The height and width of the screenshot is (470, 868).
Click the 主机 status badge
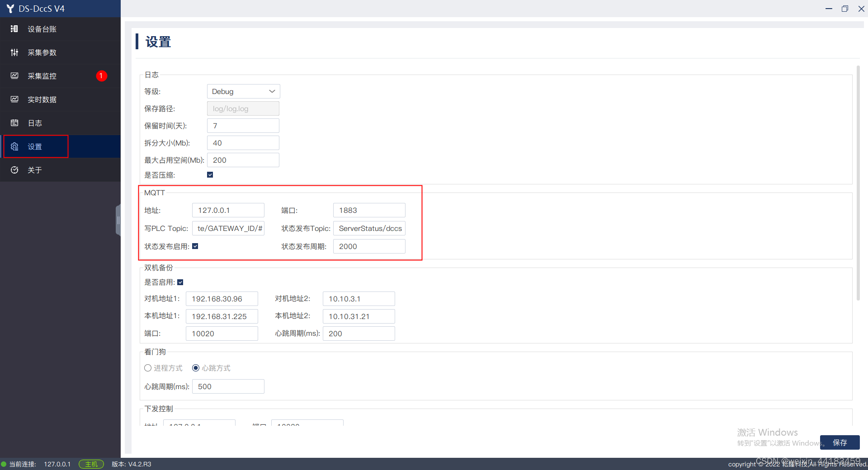coord(91,464)
